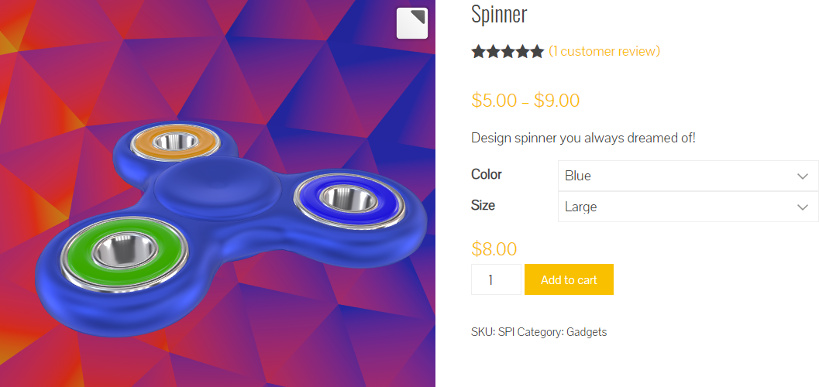Open the Gadgets category link
Viewport: 819px width, 387px height.
coord(587,332)
